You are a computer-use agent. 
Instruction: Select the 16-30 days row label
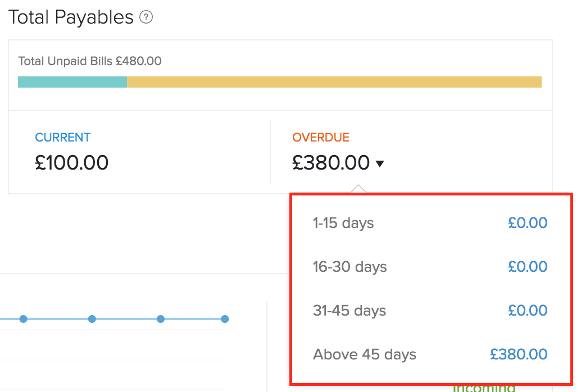(349, 267)
